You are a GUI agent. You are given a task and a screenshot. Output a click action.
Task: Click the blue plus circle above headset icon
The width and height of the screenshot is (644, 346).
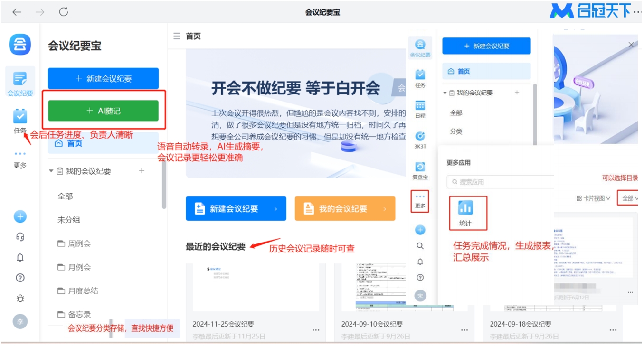(20, 217)
